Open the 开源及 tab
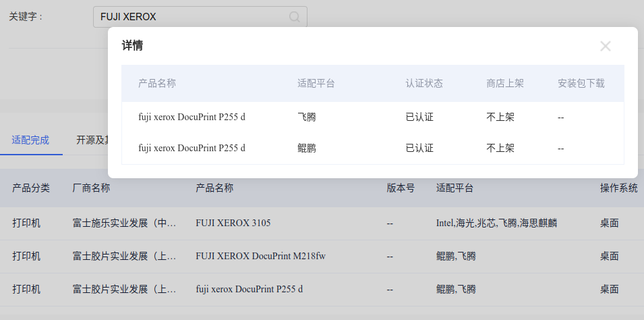 92,140
